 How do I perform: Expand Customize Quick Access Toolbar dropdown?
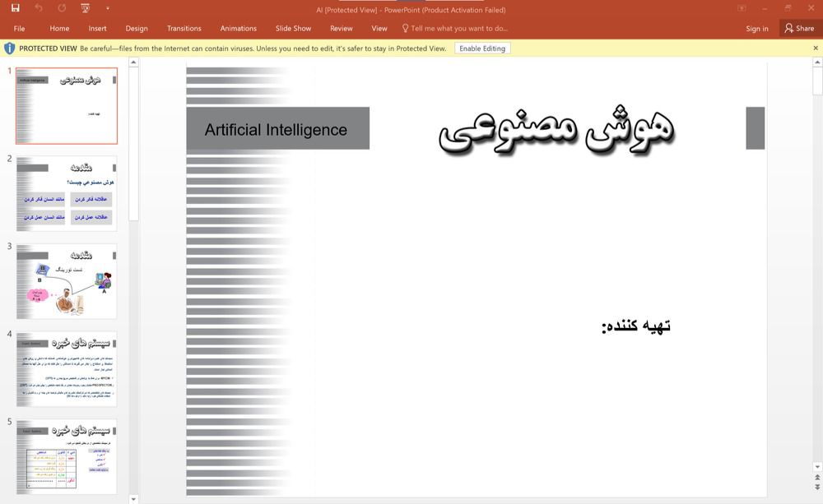[x=107, y=8]
